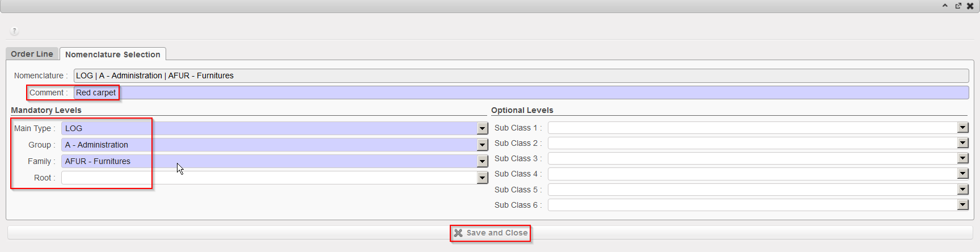Expand the Sub Class 1 dropdown
The width and height of the screenshot is (980, 252).
[x=963, y=128]
